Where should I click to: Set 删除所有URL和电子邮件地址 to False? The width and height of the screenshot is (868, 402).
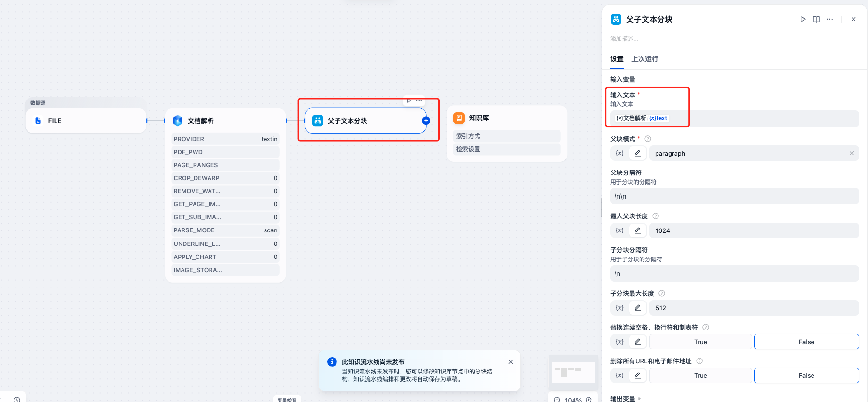coord(806,375)
